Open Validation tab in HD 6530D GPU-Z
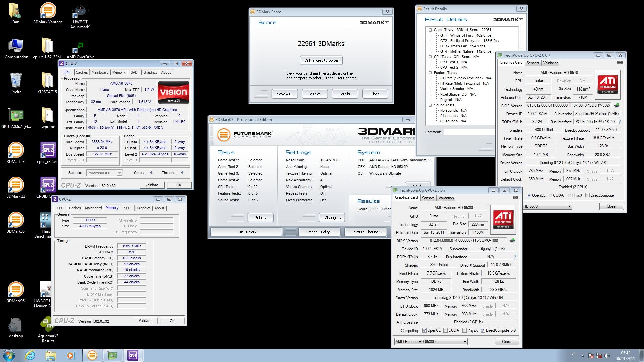Image resolution: width=644 pixels, height=362 pixels. click(x=446, y=198)
